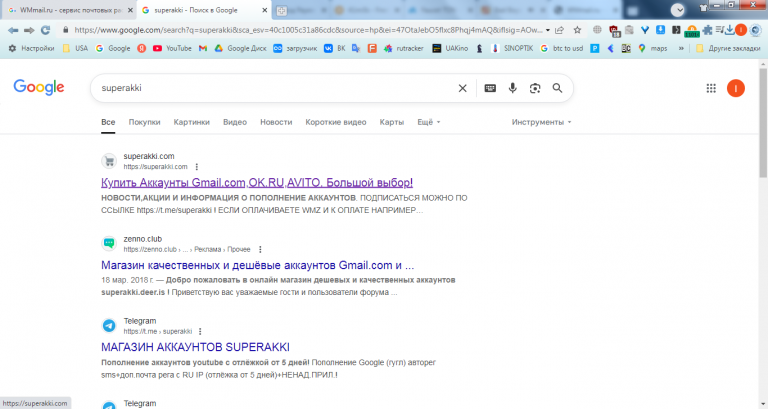Open more options for zenno.club result
The image size is (768, 409).
coord(260,249)
